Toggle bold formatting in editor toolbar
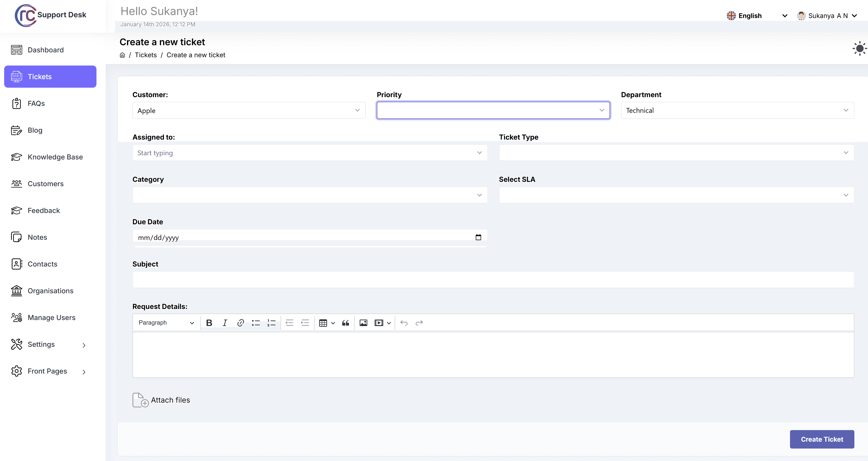868x461 pixels. [x=209, y=323]
